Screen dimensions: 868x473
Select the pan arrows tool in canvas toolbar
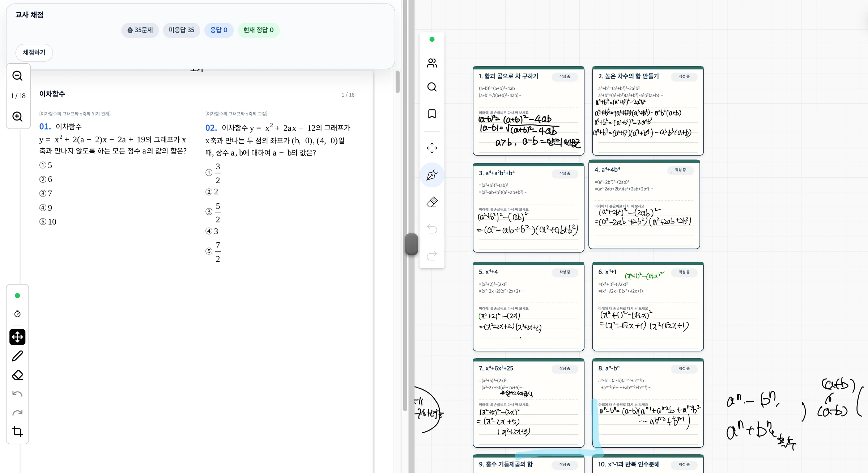[432, 148]
